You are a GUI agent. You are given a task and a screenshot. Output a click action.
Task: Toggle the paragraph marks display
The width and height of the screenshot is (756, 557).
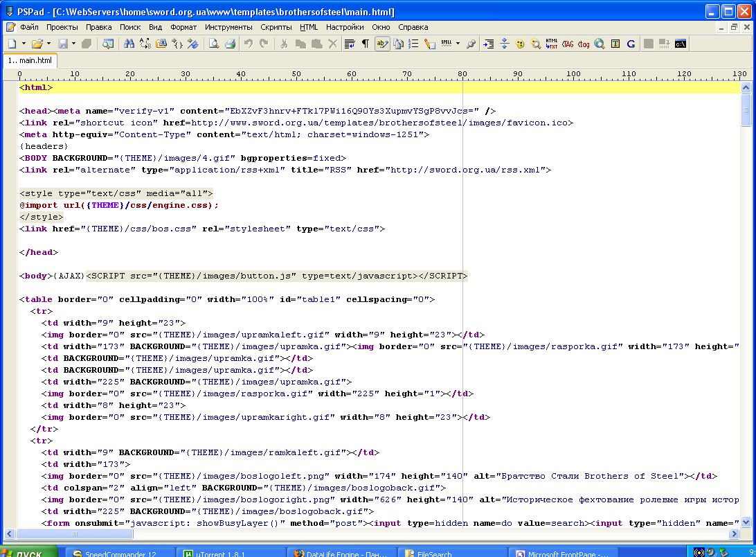coord(366,44)
